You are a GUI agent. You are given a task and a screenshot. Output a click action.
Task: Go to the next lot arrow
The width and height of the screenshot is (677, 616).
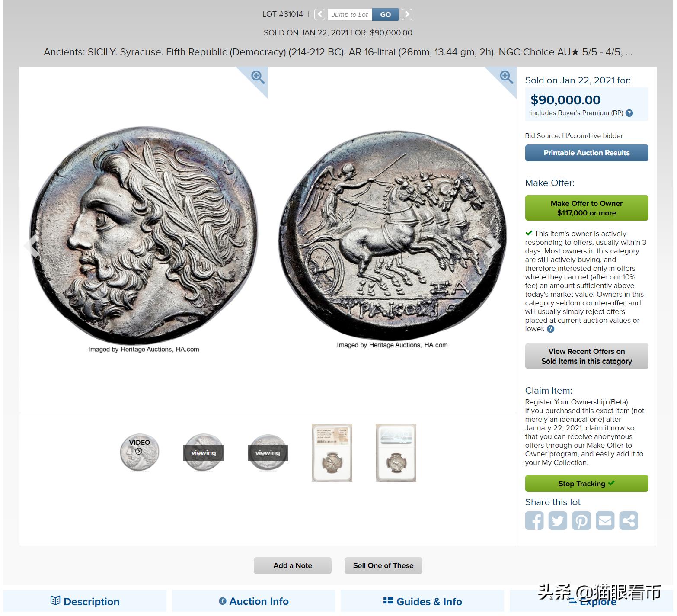pos(407,14)
